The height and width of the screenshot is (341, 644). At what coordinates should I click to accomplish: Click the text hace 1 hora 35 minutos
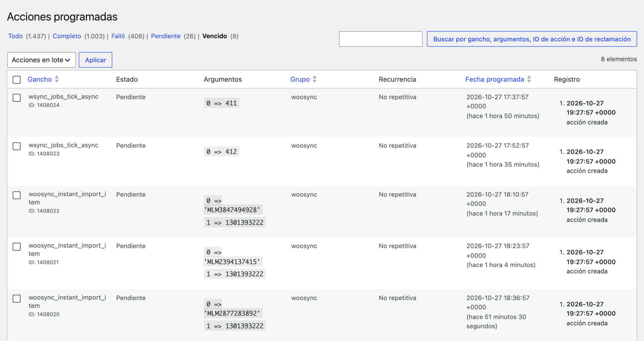pyautogui.click(x=503, y=164)
